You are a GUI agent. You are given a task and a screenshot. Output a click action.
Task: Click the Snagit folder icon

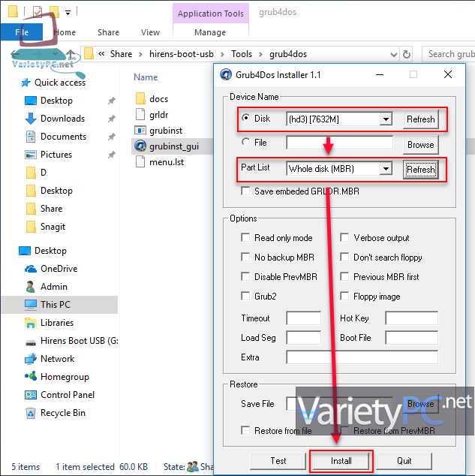coord(30,227)
